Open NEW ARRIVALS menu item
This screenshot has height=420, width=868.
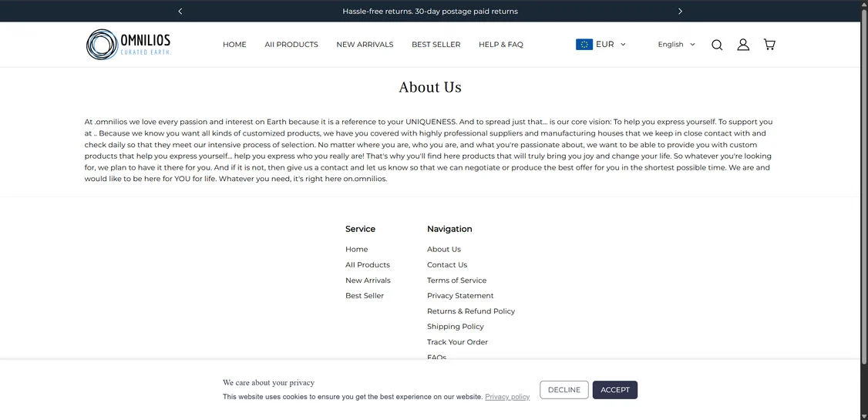pos(365,44)
